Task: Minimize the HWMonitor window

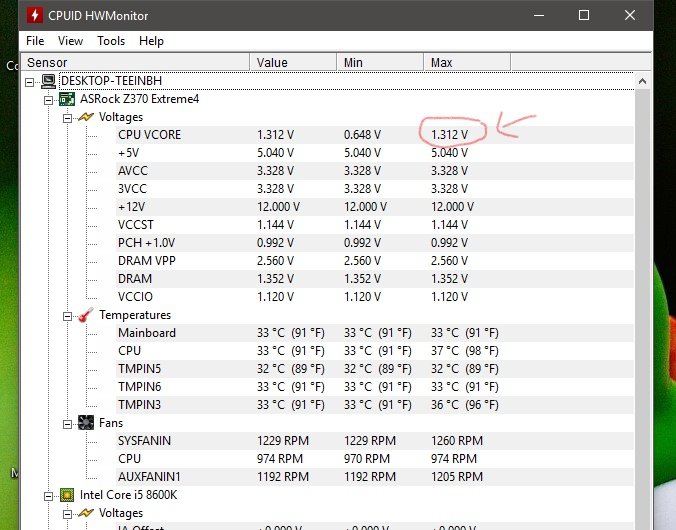Action: [x=538, y=16]
